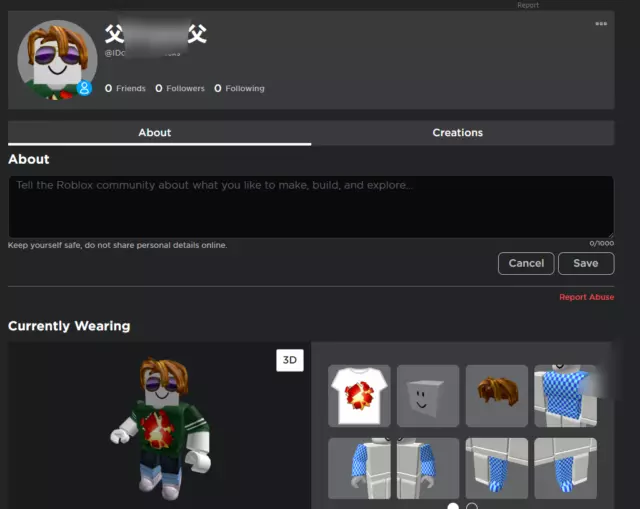Open the brown hair accessory item
Viewport: 640px width, 509px height.
pyautogui.click(x=497, y=396)
